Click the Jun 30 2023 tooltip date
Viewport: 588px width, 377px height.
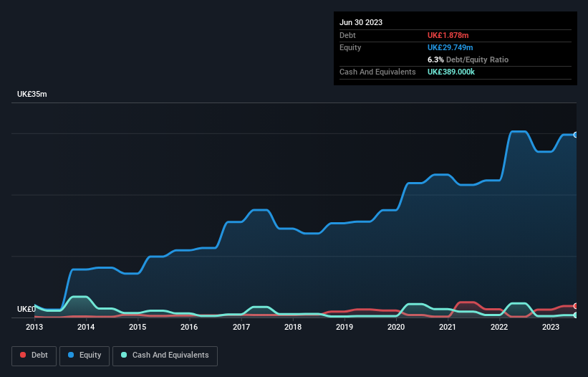coord(361,22)
